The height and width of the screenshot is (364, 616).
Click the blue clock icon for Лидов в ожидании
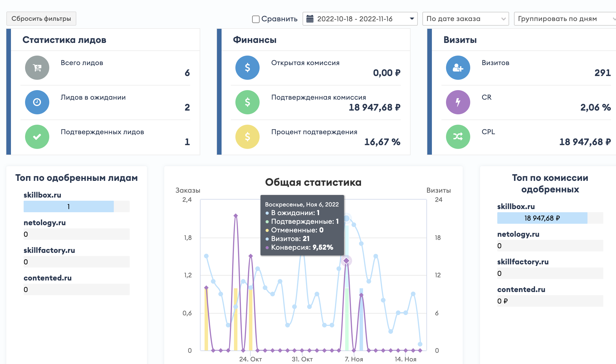coord(37,102)
